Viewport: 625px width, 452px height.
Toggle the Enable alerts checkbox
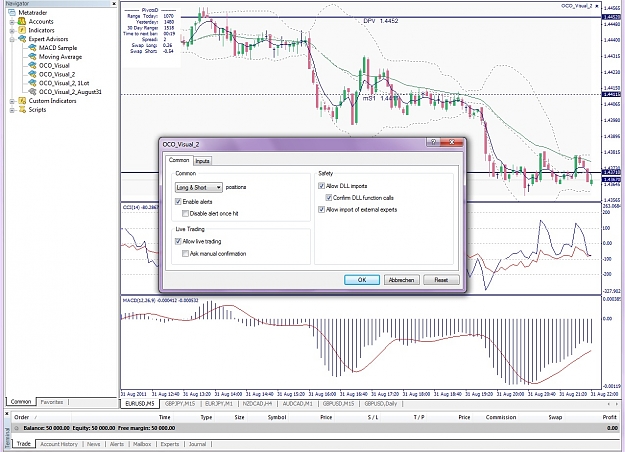[x=178, y=202]
